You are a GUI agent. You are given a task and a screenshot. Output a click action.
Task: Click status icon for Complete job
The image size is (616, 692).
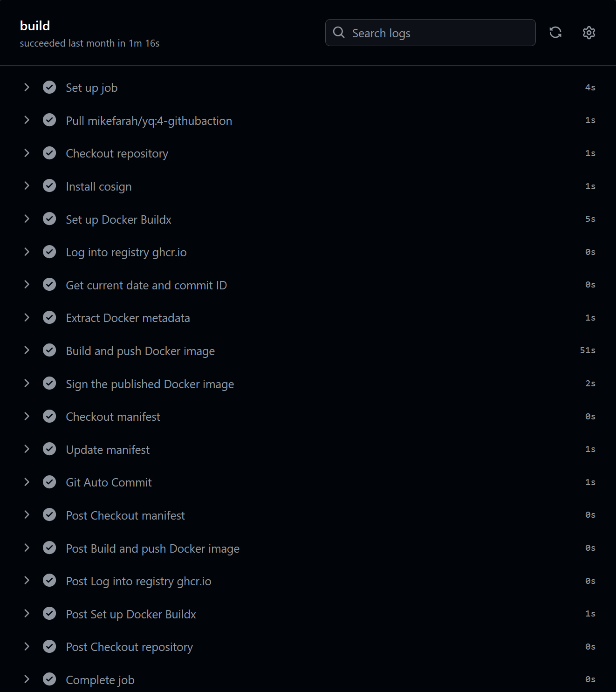point(49,679)
